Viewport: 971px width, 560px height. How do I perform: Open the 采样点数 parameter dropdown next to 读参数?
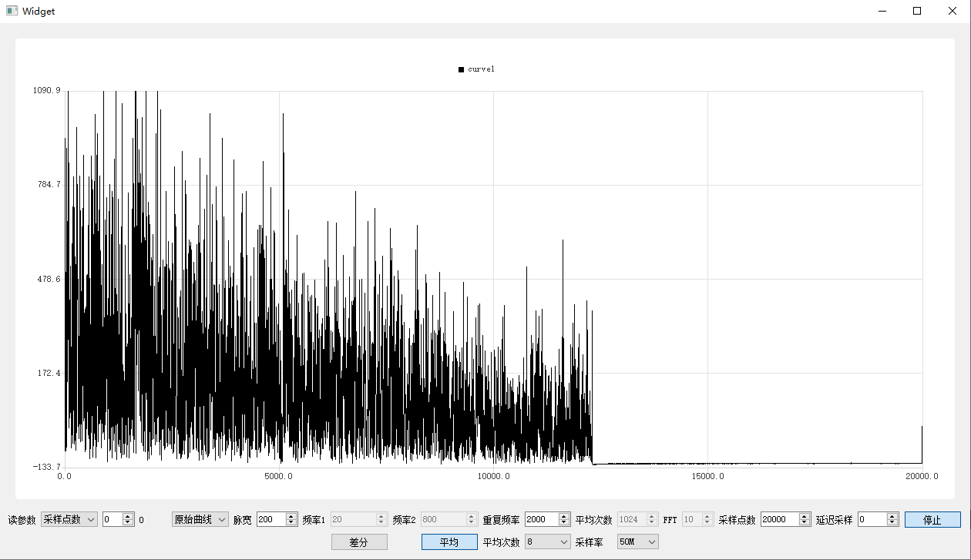69,519
